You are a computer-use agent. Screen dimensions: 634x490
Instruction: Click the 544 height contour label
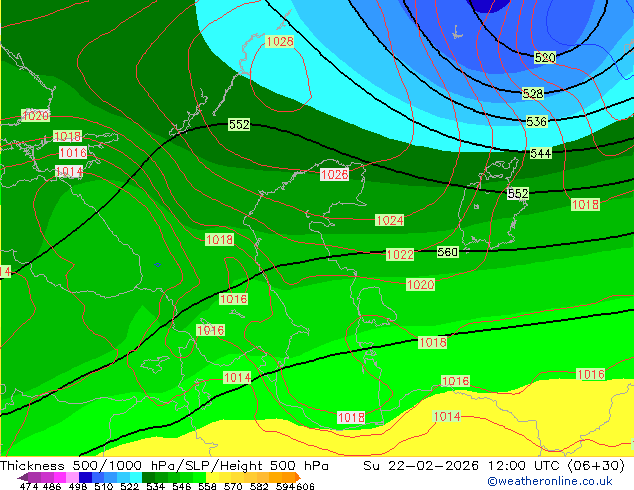(541, 153)
